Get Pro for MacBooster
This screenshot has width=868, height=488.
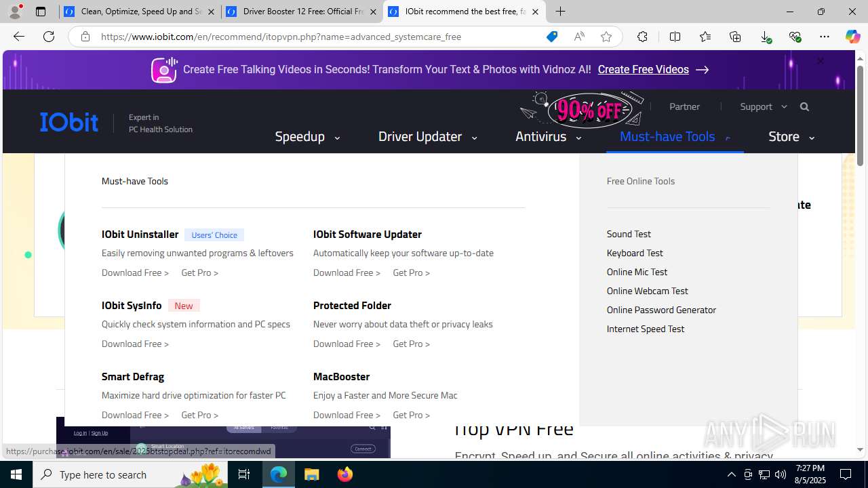412,415
